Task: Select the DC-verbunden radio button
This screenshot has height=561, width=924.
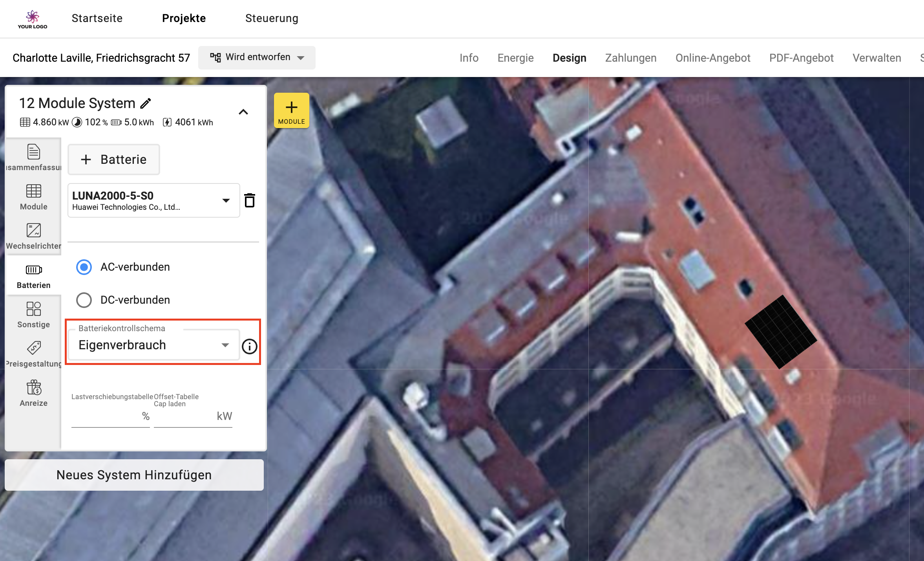Action: 84,300
